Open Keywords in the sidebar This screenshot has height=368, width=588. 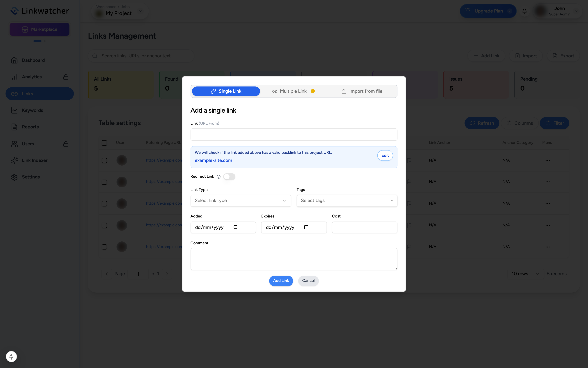point(40,110)
